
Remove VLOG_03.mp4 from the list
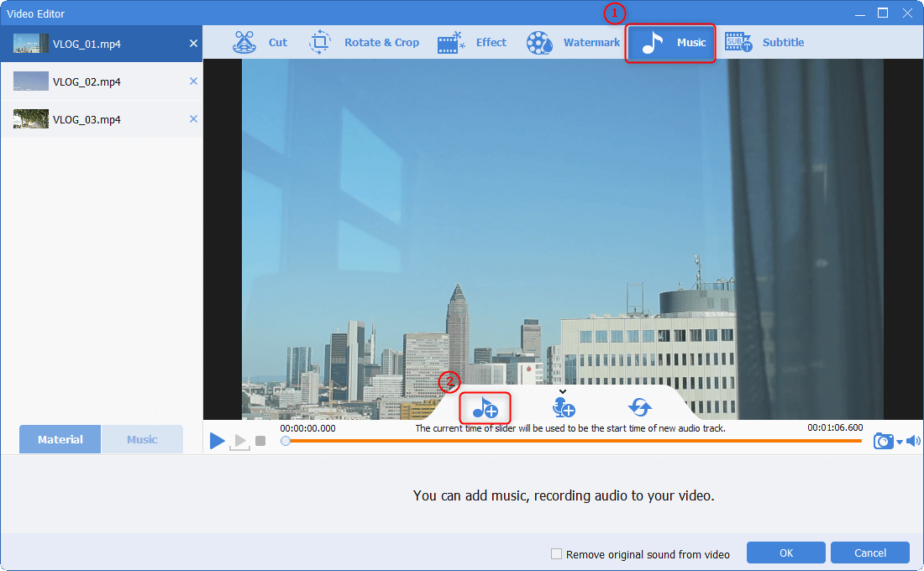pyautogui.click(x=193, y=119)
